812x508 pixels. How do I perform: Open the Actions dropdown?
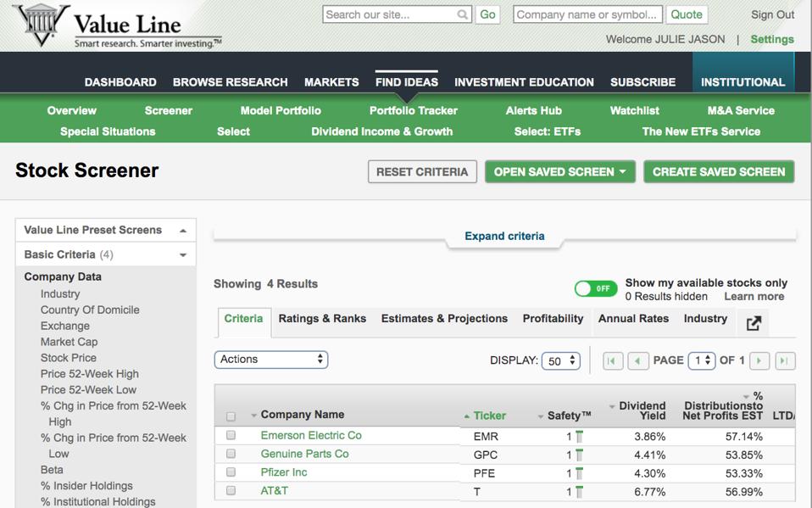click(270, 360)
